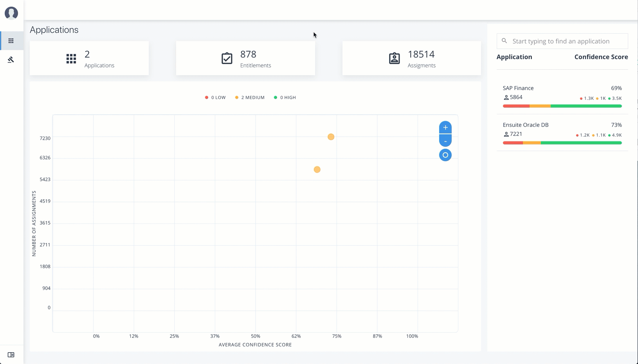Click the Confidence Score column header
The width and height of the screenshot is (638, 364).
(x=601, y=57)
